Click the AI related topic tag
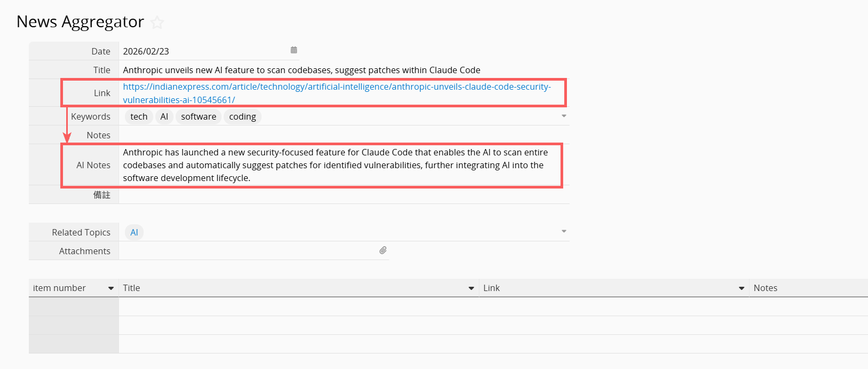Screen dimensions: 868x369 pos(134,232)
